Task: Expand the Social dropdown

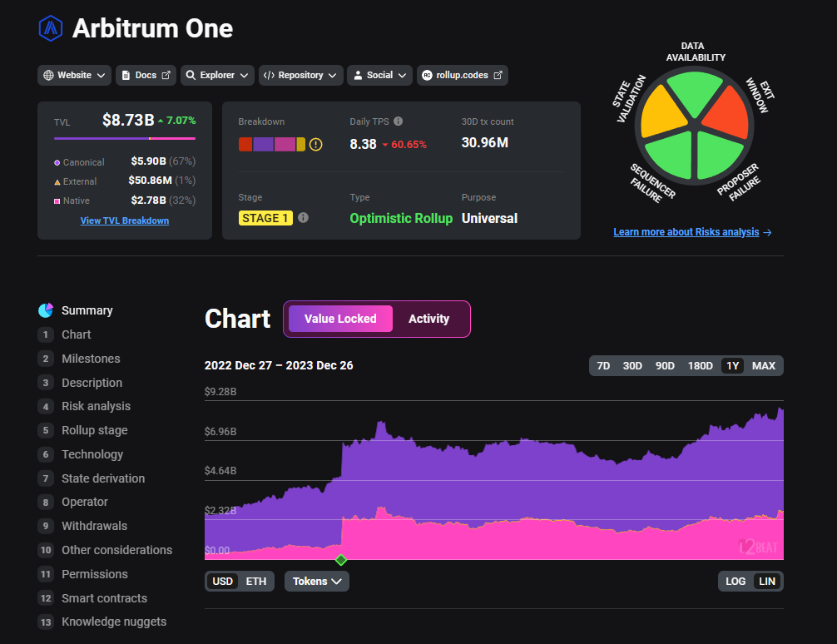Action: [379, 75]
